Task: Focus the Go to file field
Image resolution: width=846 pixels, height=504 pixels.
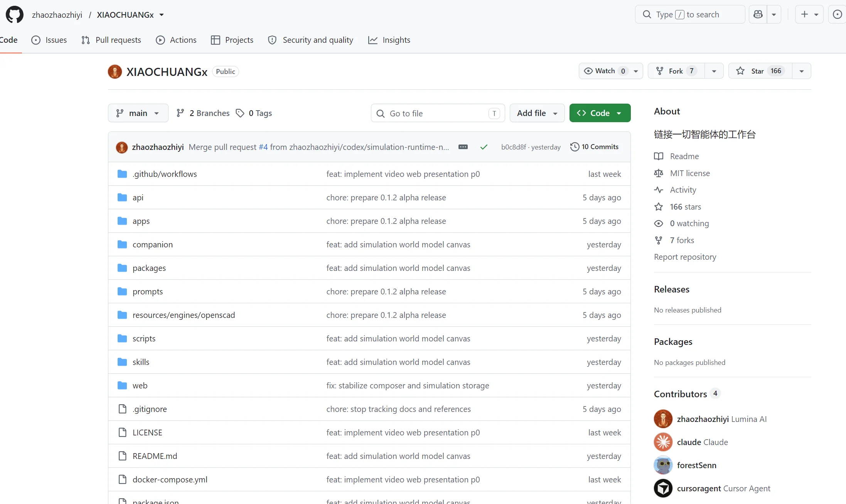Action: pyautogui.click(x=438, y=113)
